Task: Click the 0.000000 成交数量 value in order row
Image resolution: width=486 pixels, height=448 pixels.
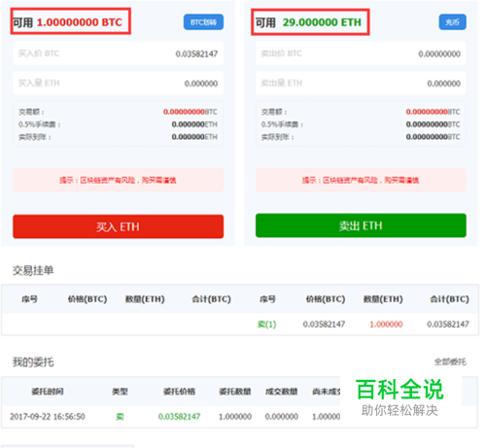Action: click(282, 416)
